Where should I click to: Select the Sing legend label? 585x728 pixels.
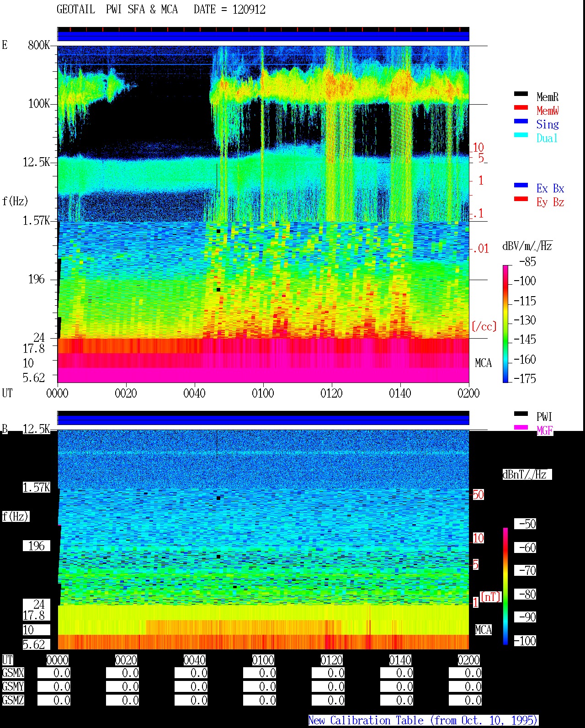tap(547, 124)
